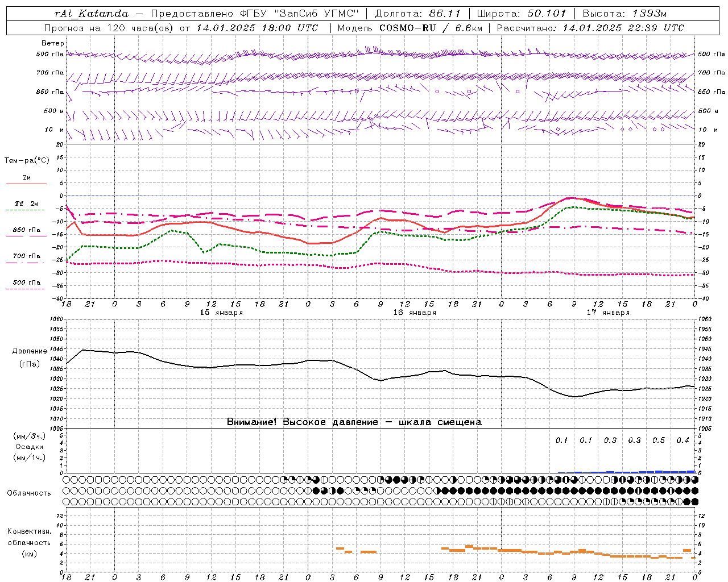Image resolution: width=728 pixels, height=582 pixels.
Task: Click the Облачность row label
Action: point(29,493)
